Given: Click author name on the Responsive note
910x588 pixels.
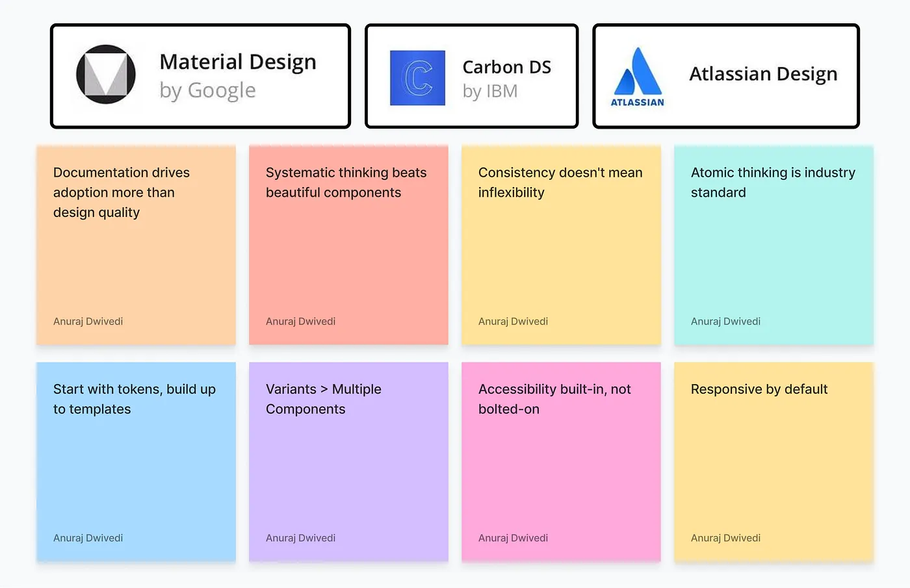Looking at the screenshot, I should coord(726,538).
